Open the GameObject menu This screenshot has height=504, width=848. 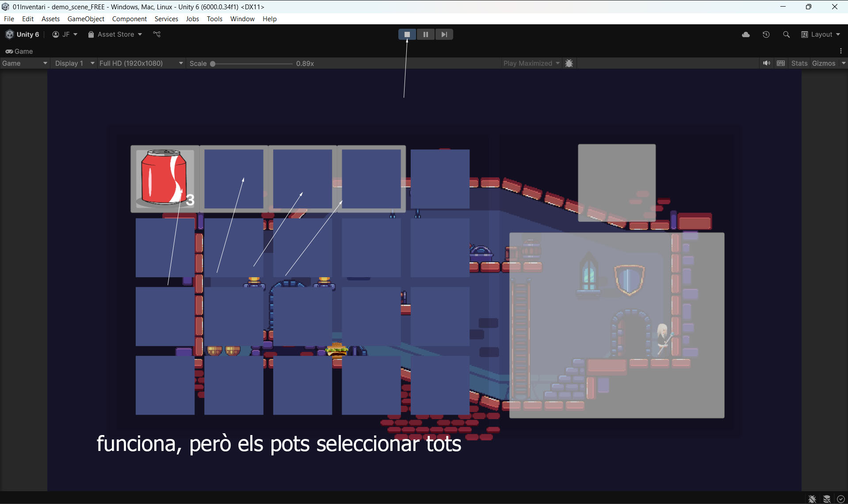pos(86,19)
